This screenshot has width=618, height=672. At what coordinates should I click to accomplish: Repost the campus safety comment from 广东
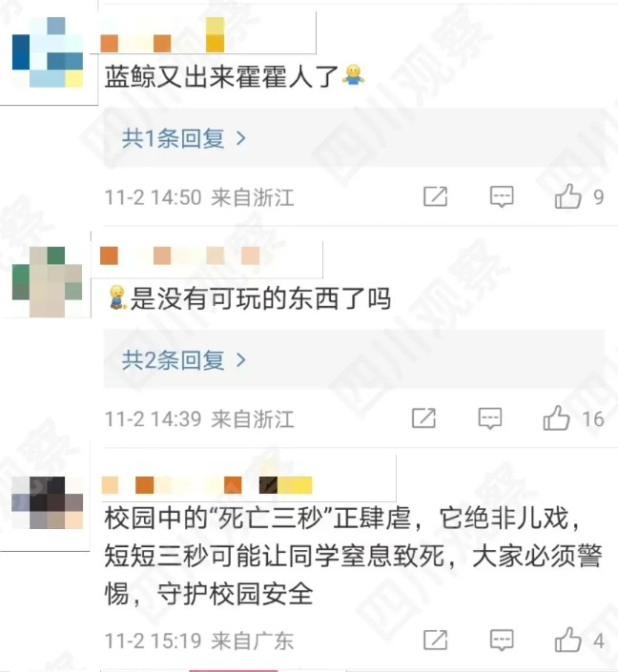click(435, 641)
